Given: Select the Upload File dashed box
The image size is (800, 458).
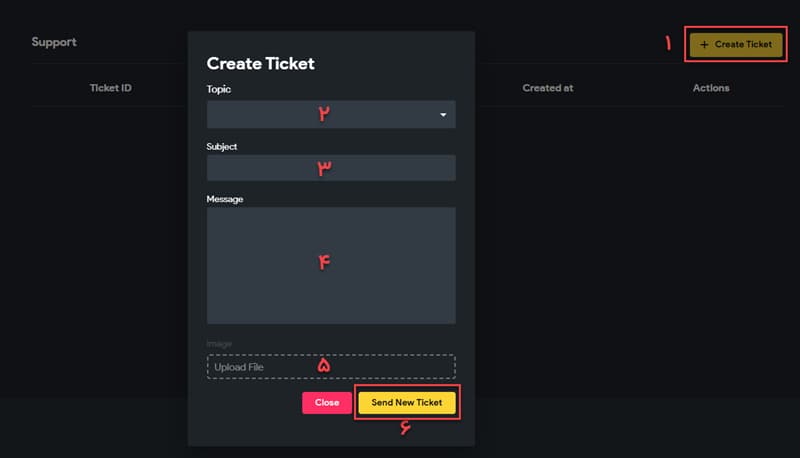Looking at the screenshot, I should coord(331,367).
